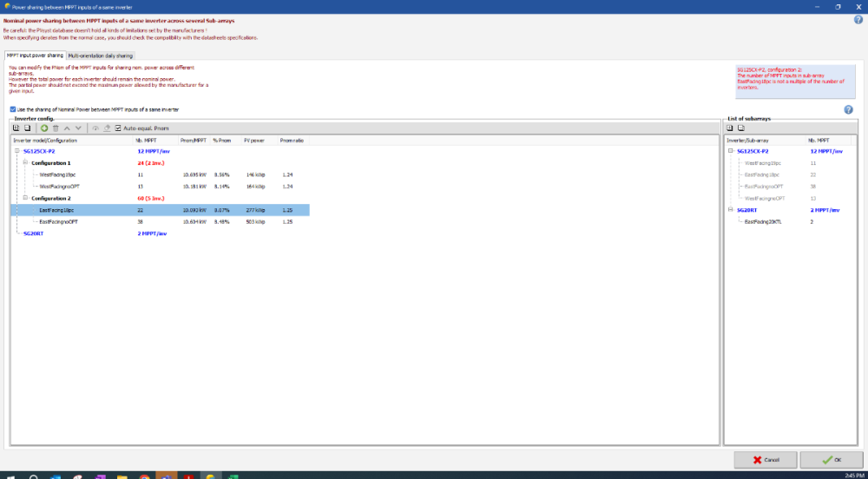
Task: Expand all in List of subarrays
Action: point(730,128)
